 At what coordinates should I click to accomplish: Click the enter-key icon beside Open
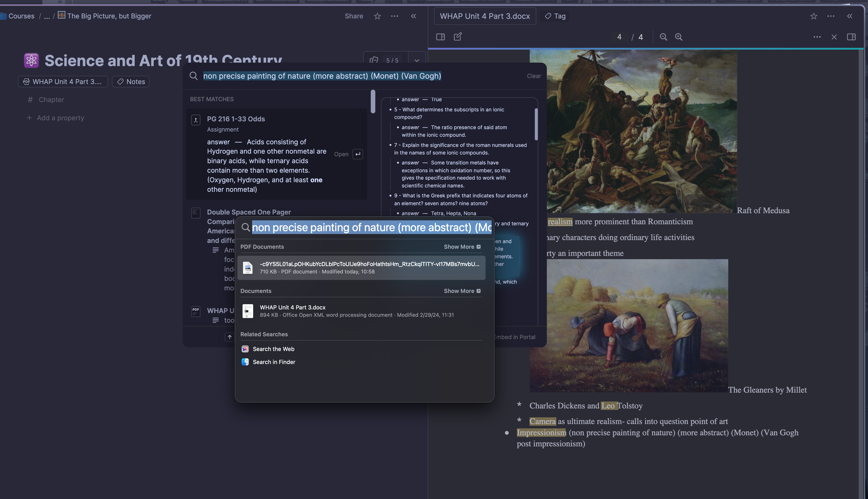tap(358, 154)
